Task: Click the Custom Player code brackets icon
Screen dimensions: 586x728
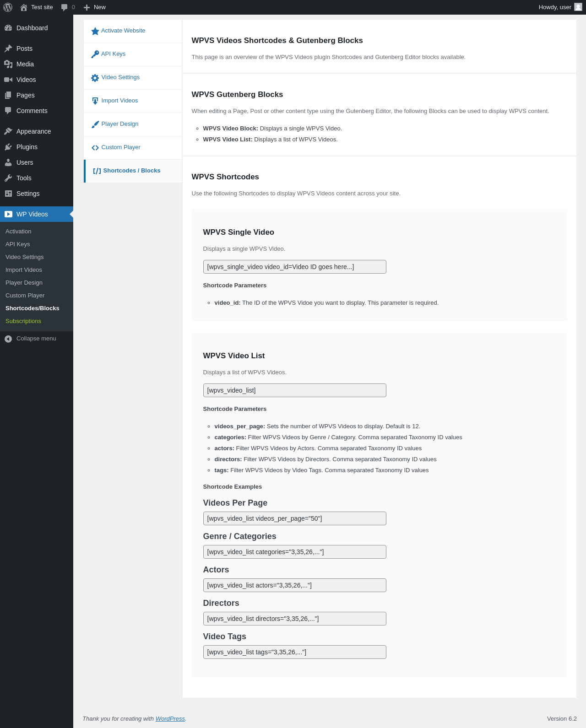Action: point(95,147)
